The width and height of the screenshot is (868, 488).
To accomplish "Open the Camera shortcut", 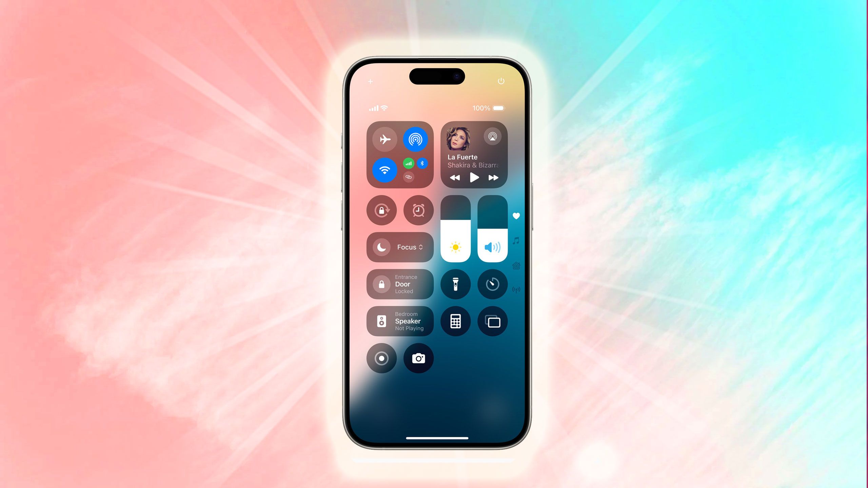I will pos(418,358).
